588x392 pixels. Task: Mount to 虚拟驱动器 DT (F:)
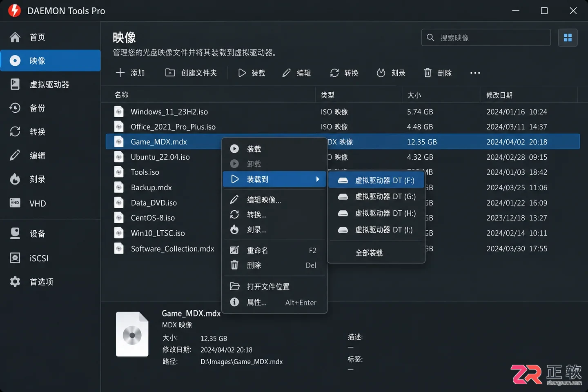point(376,180)
